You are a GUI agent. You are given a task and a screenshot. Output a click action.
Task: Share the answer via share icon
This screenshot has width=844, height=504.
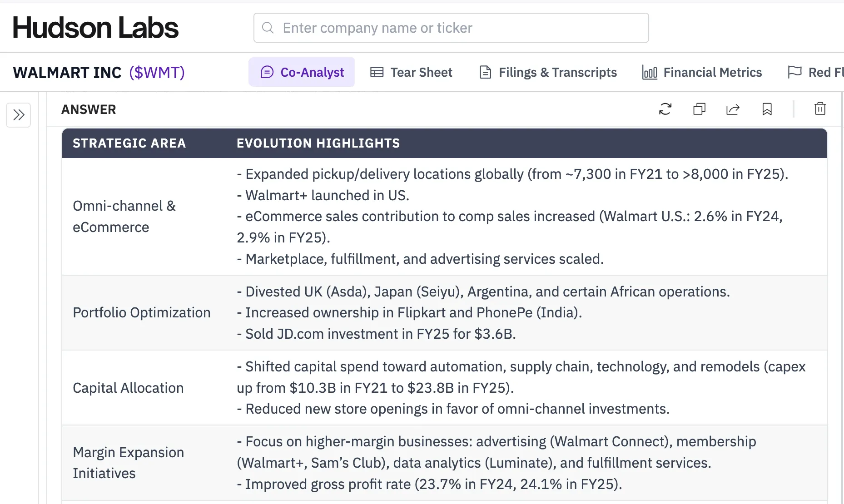pos(733,109)
